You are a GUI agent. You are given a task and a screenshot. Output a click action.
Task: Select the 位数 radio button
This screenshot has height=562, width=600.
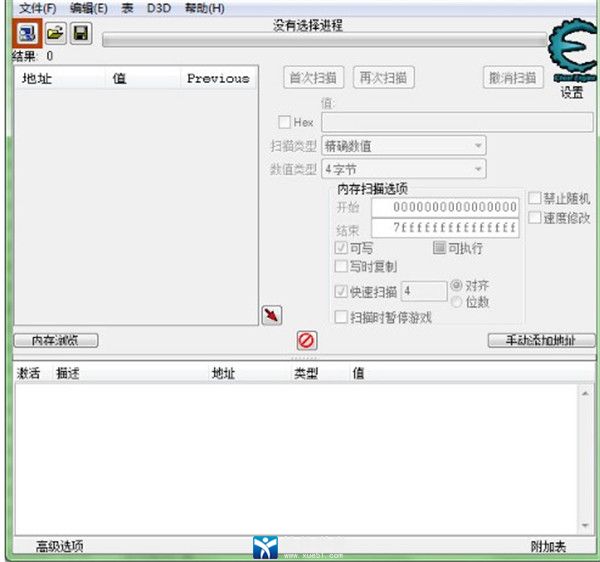pyautogui.click(x=457, y=301)
